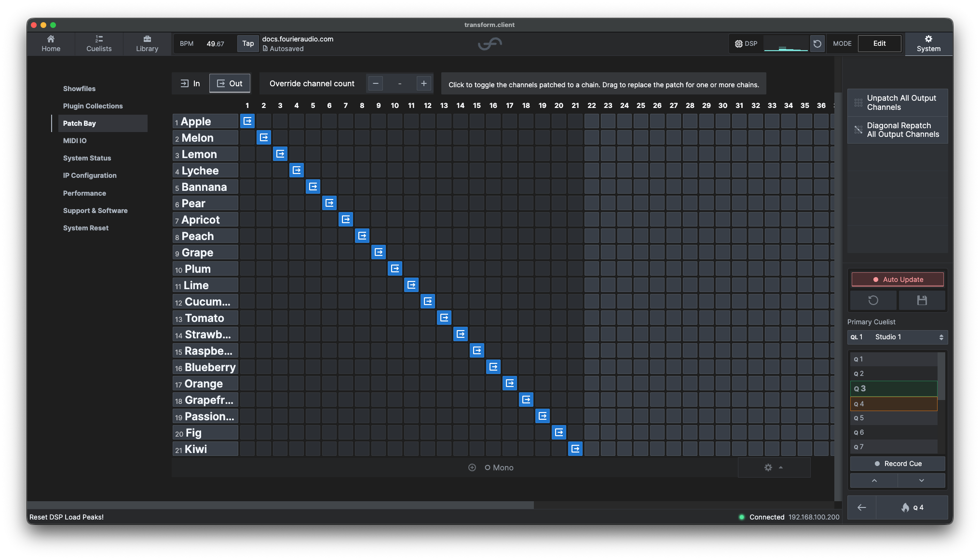This screenshot has height=560, width=980.
Task: Toggle Tomato patch on output 13
Action: click(444, 318)
